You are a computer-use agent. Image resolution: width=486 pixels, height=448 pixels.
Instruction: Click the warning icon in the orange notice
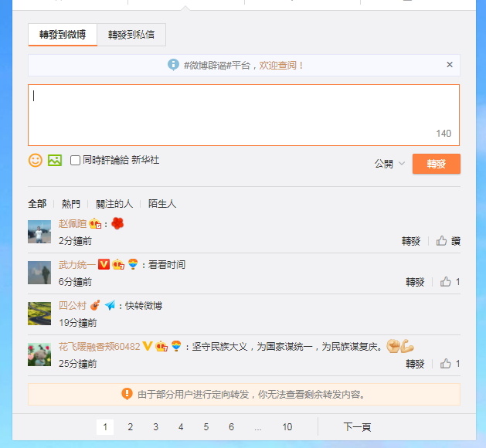tap(127, 394)
